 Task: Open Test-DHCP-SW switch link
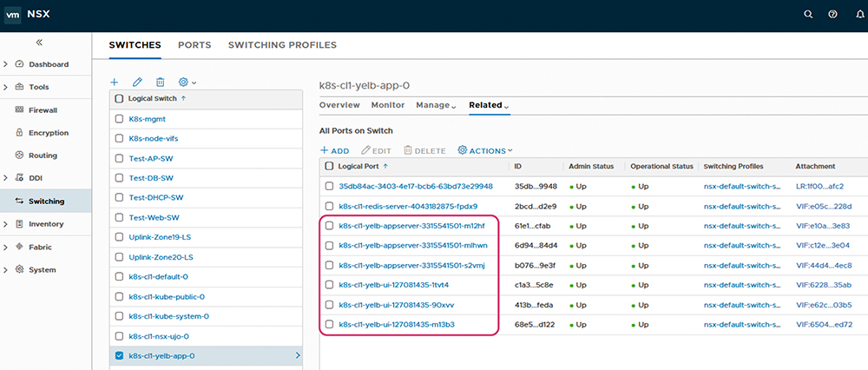(156, 198)
